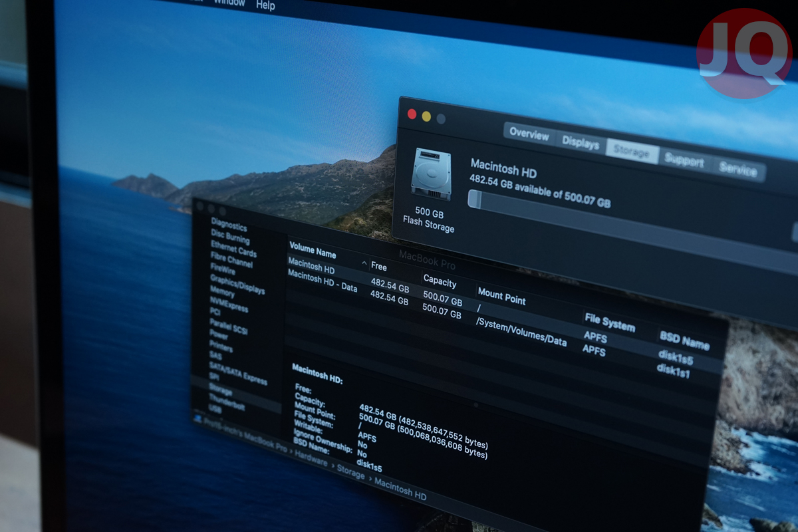The height and width of the screenshot is (532, 798).
Task: Sort by the Volume Name column header
Action: 313,250
